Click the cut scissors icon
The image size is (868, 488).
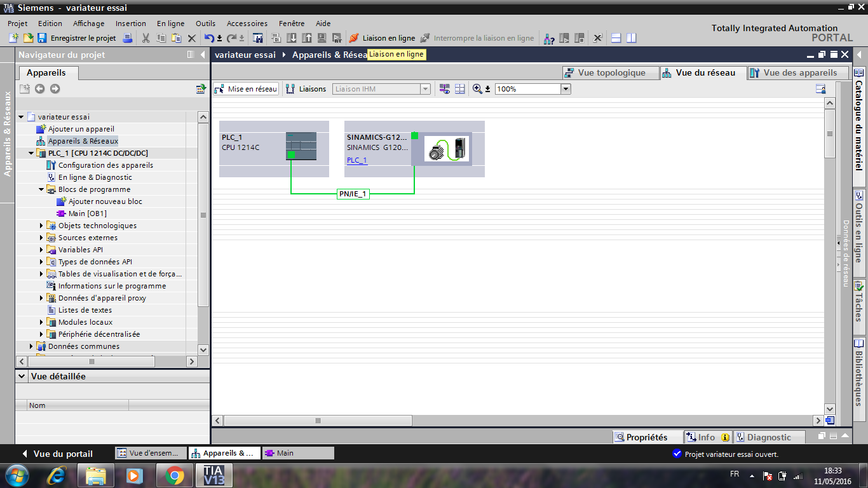pos(146,38)
